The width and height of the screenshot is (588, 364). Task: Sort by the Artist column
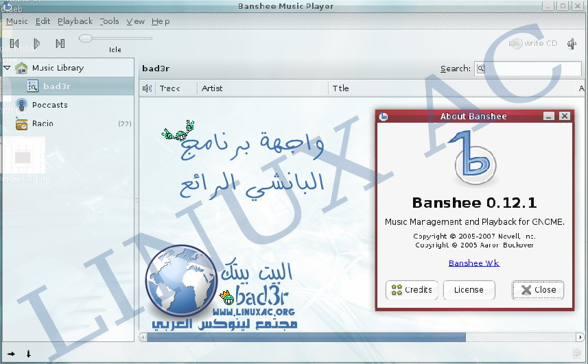tap(263, 88)
